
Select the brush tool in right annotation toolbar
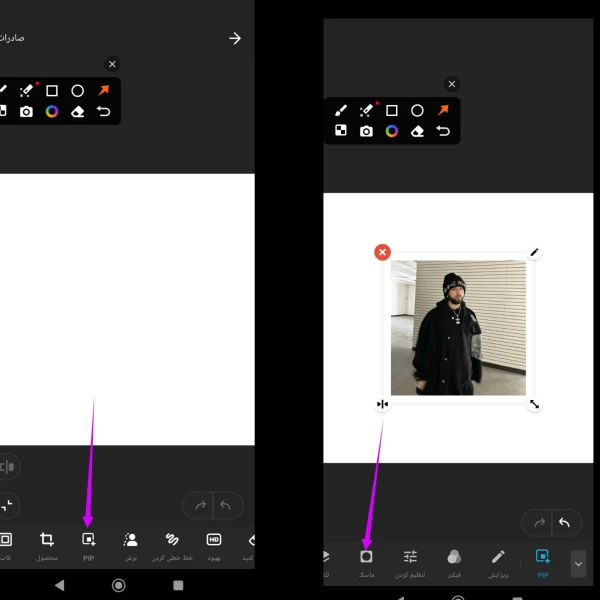click(x=341, y=111)
